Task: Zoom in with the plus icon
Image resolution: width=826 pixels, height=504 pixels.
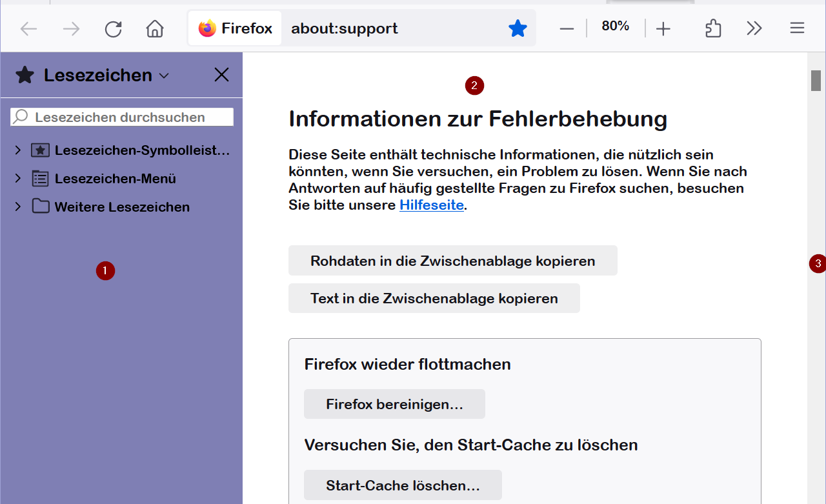Action: pos(663,28)
